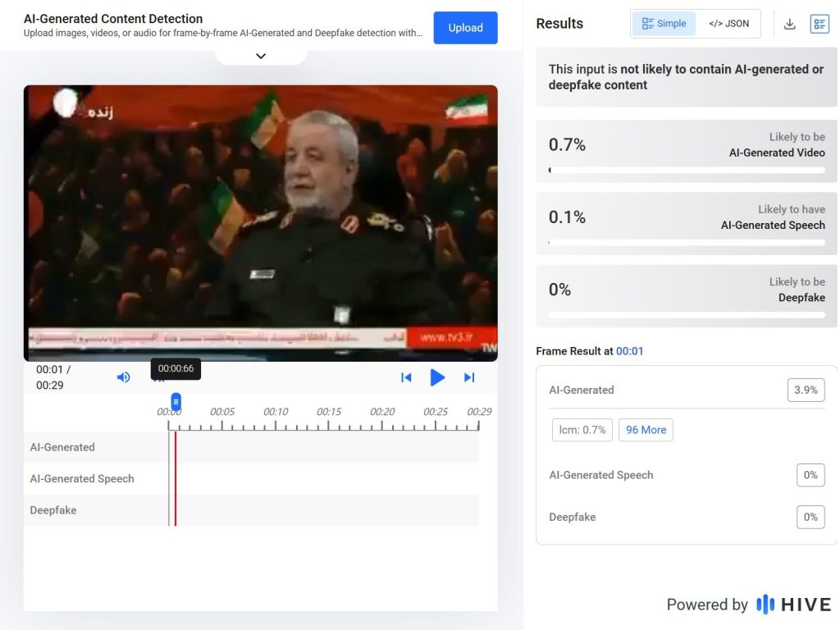Click the video preview frame
The width and height of the screenshot is (840, 630).
260,222
